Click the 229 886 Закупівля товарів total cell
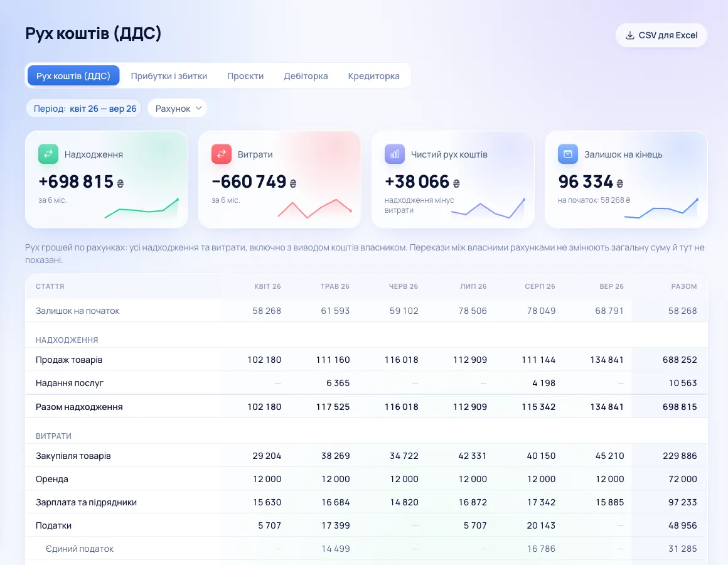This screenshot has height=565, width=728. click(x=680, y=456)
